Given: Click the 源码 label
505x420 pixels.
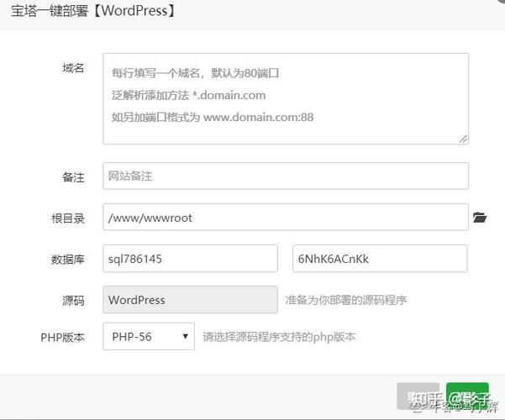Looking at the screenshot, I should pos(73,301).
